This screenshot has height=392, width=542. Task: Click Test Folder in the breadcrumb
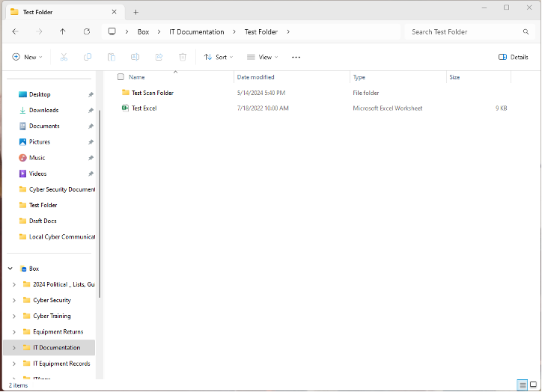click(x=261, y=31)
